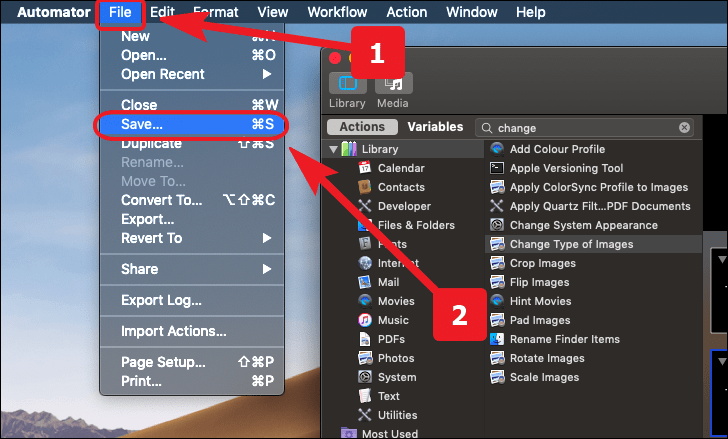The image size is (728, 439).
Task: Switch to the Actions tab
Action: (x=362, y=127)
